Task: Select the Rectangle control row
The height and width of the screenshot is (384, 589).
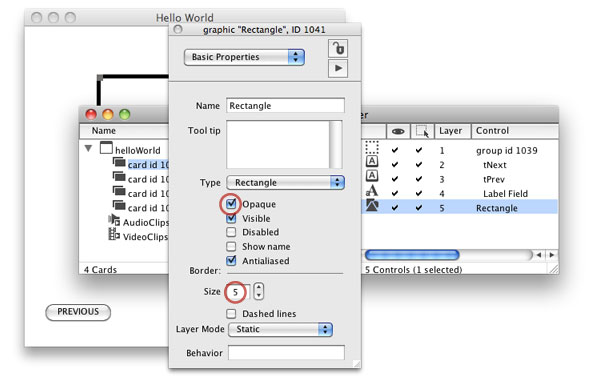Action: (460, 207)
